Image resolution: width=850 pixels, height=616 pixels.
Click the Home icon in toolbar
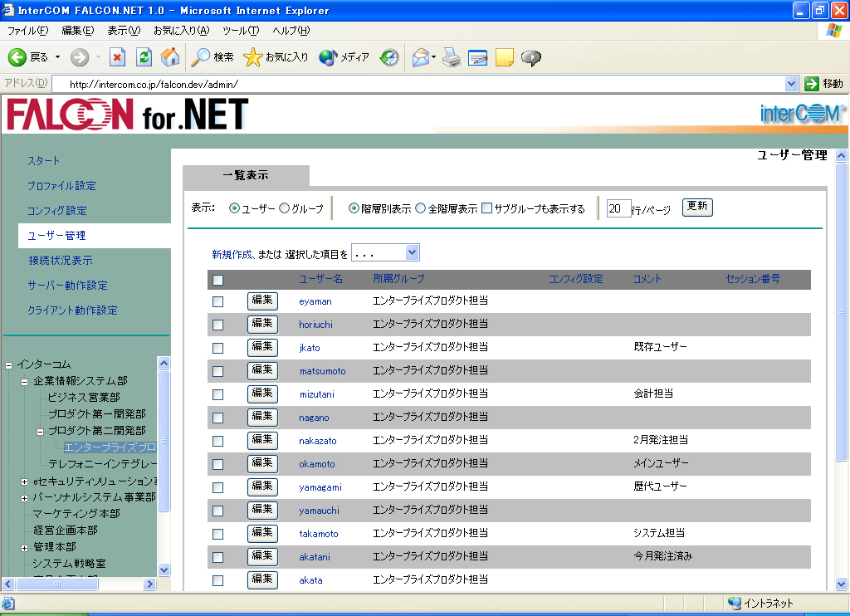[x=169, y=57]
